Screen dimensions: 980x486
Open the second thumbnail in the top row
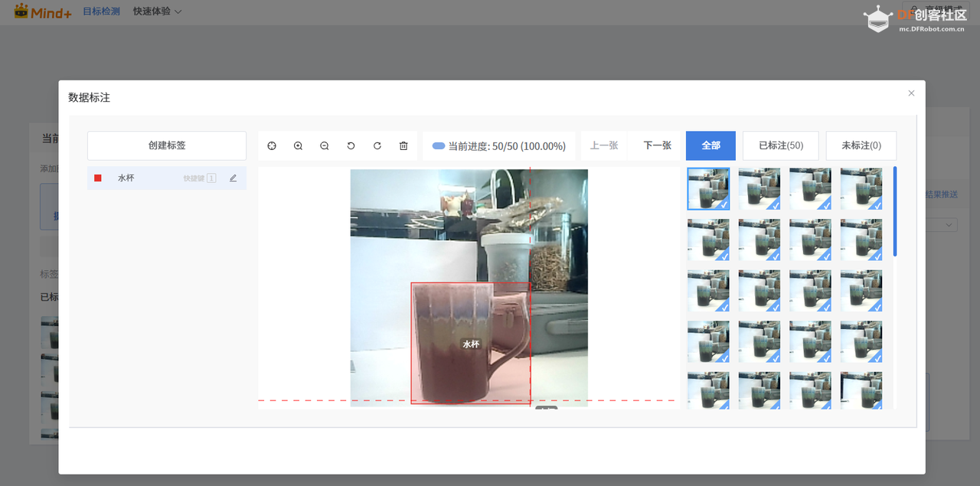tap(759, 188)
